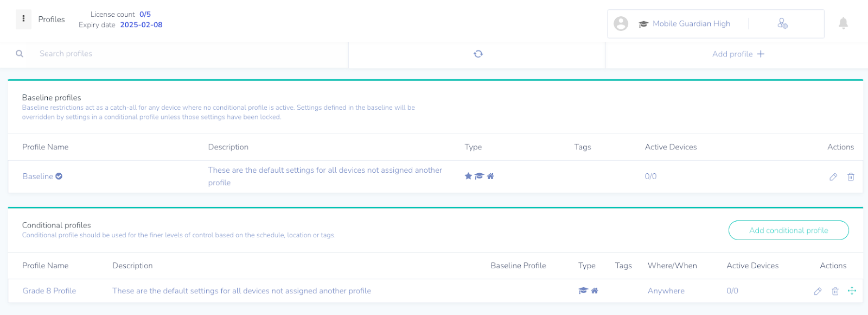The image size is (868, 315).
Task: Edit the Baseline profile with pencil icon
Action: pyautogui.click(x=833, y=177)
